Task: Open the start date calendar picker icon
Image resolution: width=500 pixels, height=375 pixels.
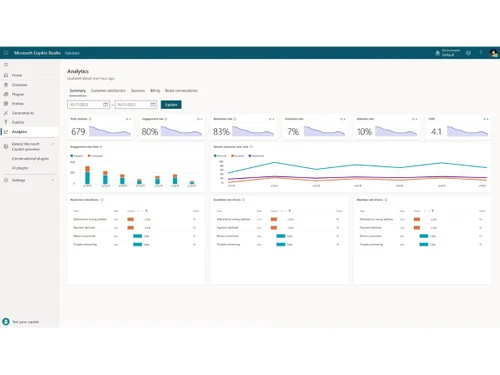Action: tap(105, 104)
